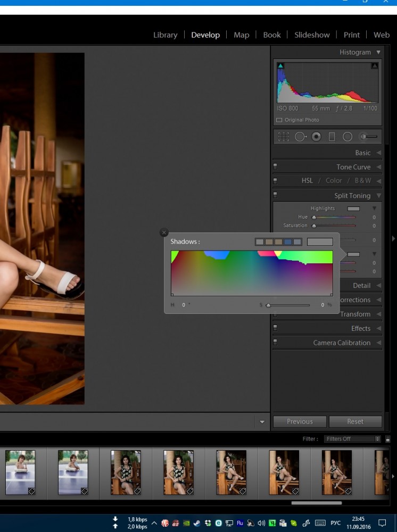The width and height of the screenshot is (397, 532).
Task: Click the Reset button
Action: click(x=355, y=421)
